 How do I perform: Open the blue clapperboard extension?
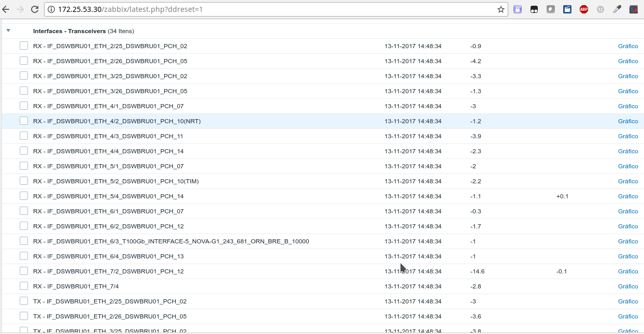pyautogui.click(x=567, y=9)
